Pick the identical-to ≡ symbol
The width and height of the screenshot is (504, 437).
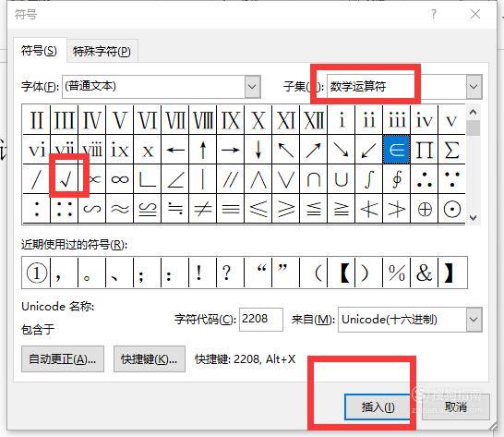231,209
